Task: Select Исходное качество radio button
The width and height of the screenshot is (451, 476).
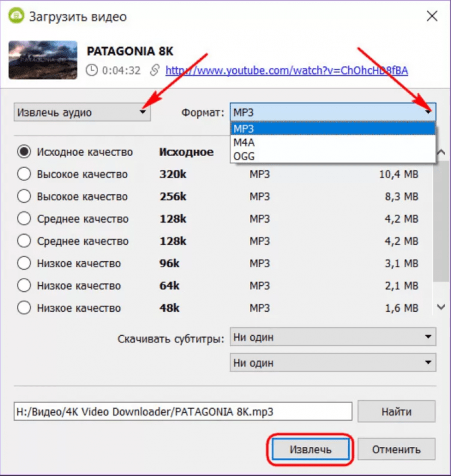Action: 25,152
